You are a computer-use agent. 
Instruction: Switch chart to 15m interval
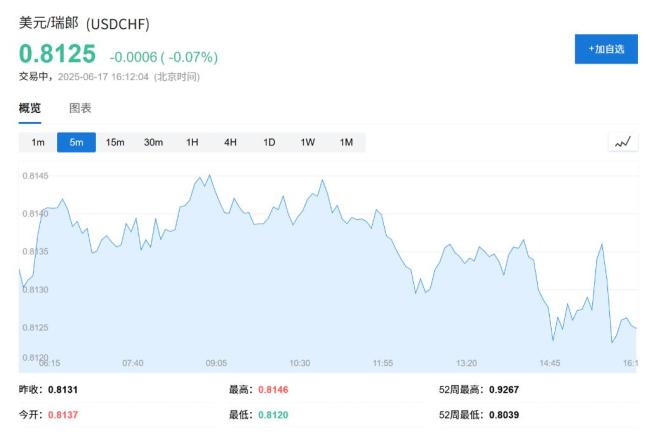tap(115, 142)
